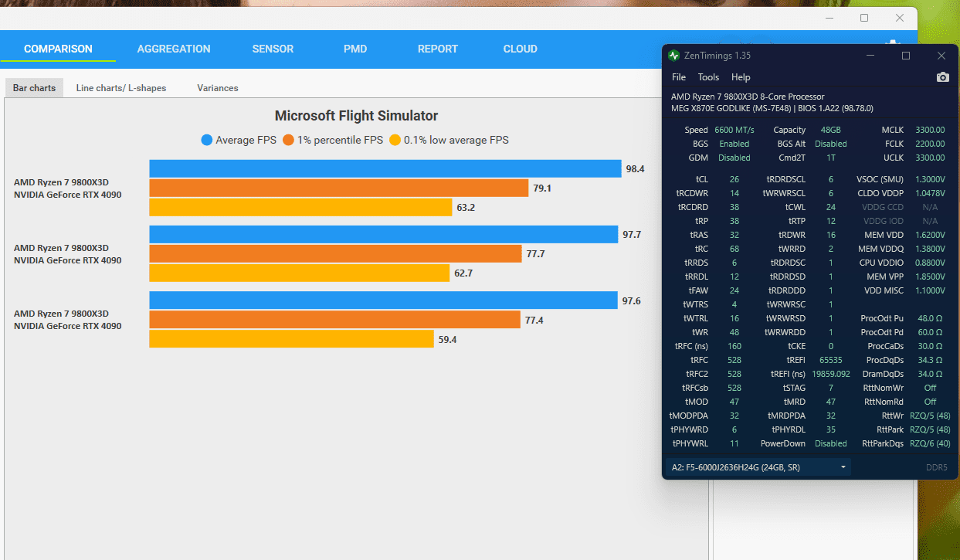Screen dimensions: 960x560
Task: Click the CPU VDDIO value 0.8800V
Action: 929,263
